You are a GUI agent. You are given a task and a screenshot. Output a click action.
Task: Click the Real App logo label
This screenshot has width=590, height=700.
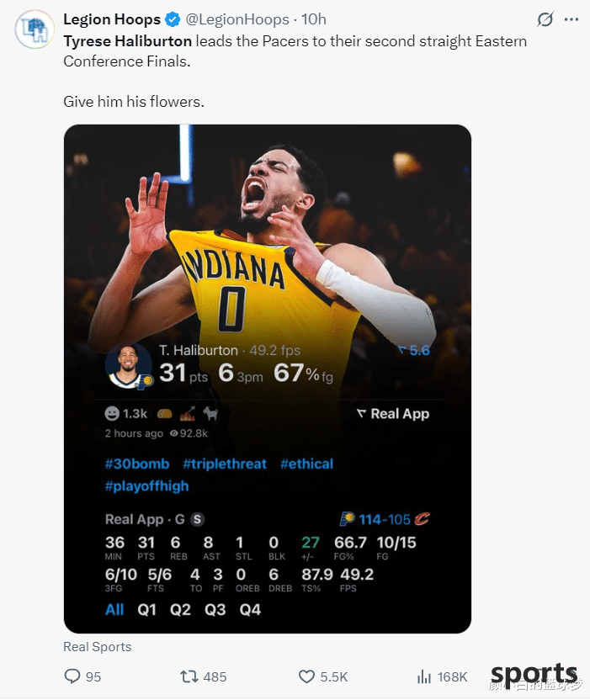[x=393, y=414]
